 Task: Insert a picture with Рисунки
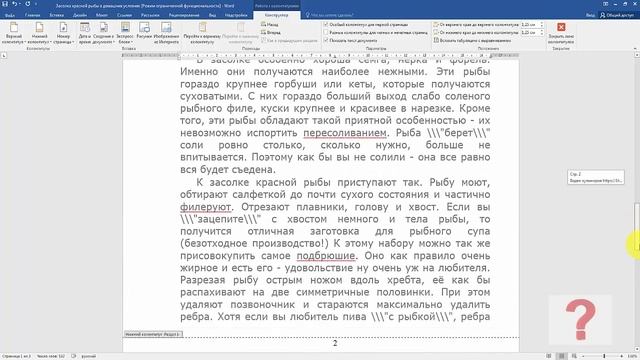(144, 31)
